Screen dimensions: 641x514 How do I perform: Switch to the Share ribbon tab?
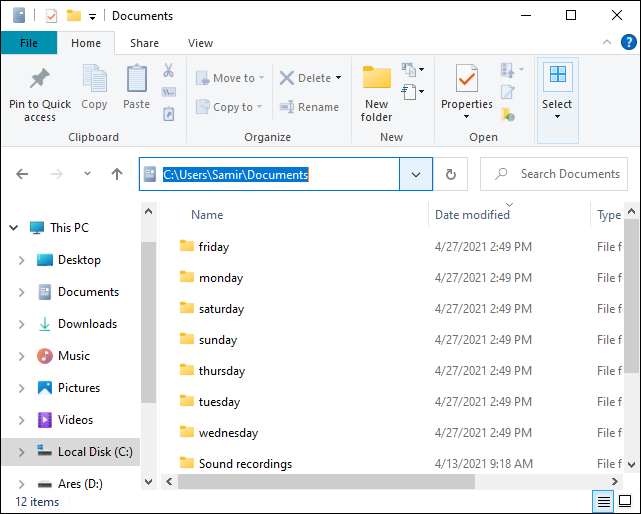[144, 43]
